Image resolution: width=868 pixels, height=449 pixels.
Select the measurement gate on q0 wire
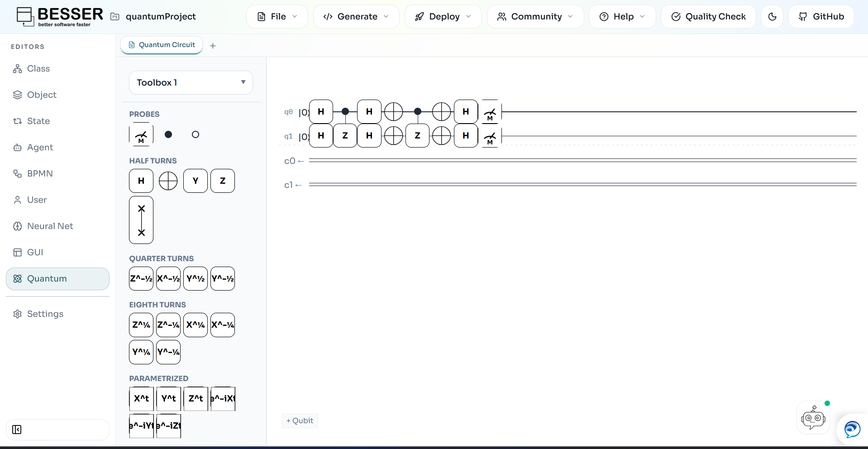tap(490, 112)
